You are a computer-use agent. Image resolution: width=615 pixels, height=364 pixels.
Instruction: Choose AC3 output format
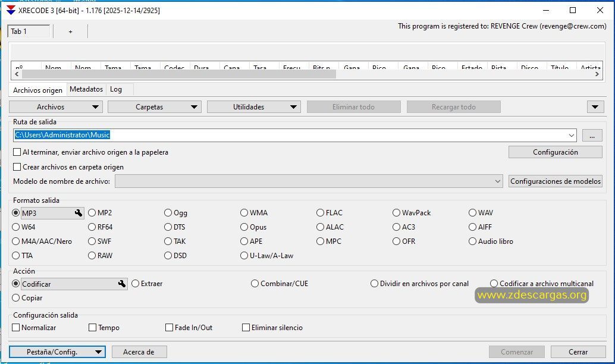[x=396, y=227]
